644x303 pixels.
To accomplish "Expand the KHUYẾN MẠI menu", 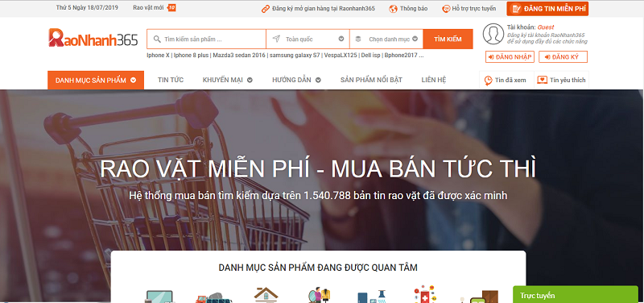I will (x=228, y=80).
